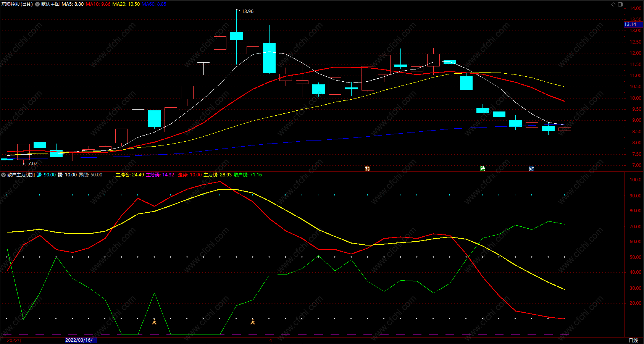Click the 走势: 10.00 value
The image size is (644, 344).
(190, 175)
